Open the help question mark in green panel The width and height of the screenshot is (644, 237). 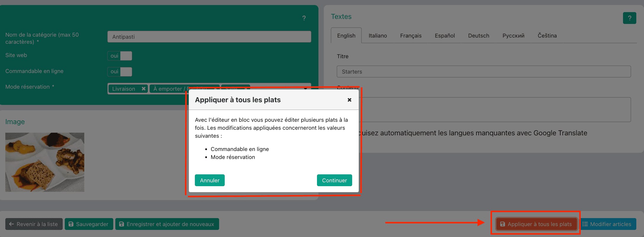[304, 18]
